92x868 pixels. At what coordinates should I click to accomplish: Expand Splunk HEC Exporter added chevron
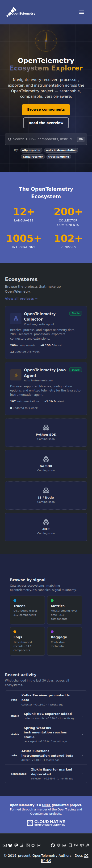click(x=82, y=716)
